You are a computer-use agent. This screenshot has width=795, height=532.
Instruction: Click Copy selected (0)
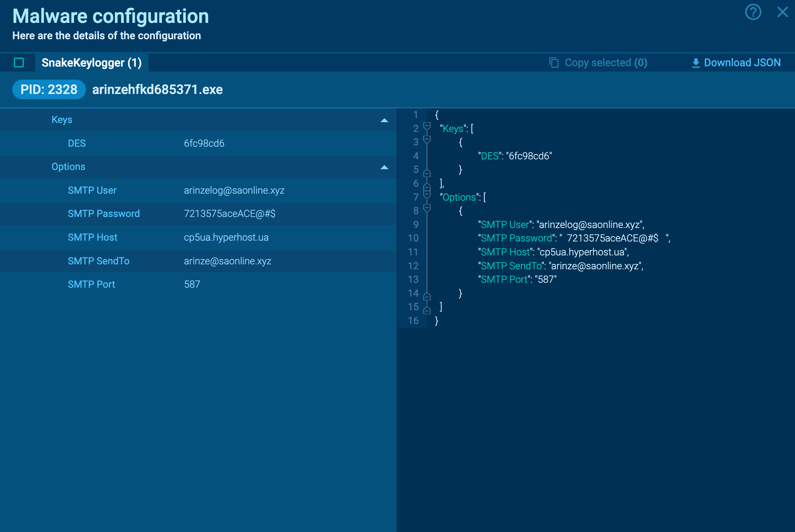coord(606,63)
